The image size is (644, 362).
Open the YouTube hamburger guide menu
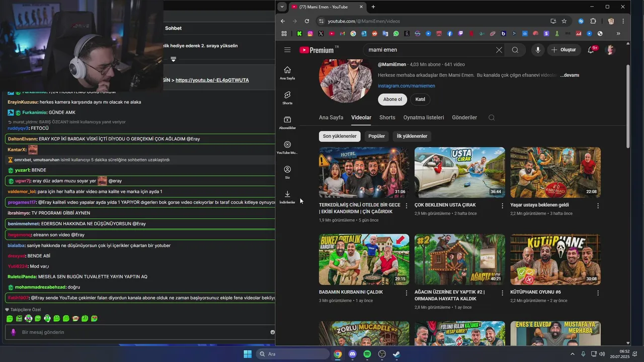coord(287,50)
